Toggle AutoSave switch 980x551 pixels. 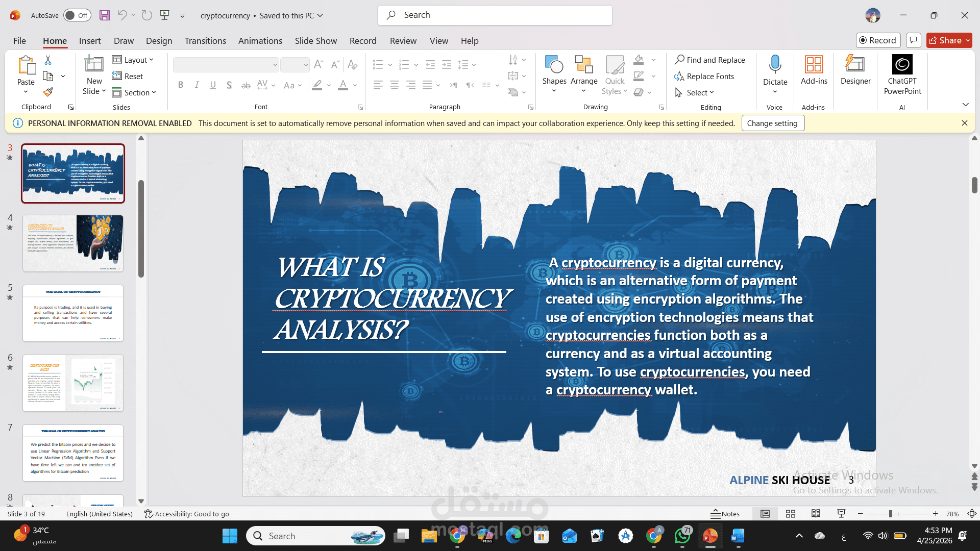(x=78, y=15)
